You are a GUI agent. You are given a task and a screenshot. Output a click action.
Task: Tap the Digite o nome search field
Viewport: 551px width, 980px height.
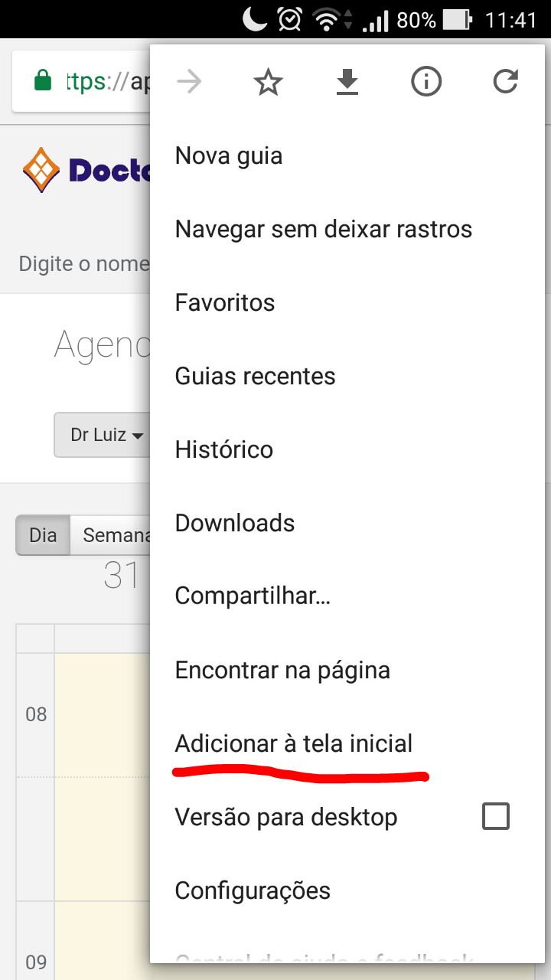click(84, 264)
